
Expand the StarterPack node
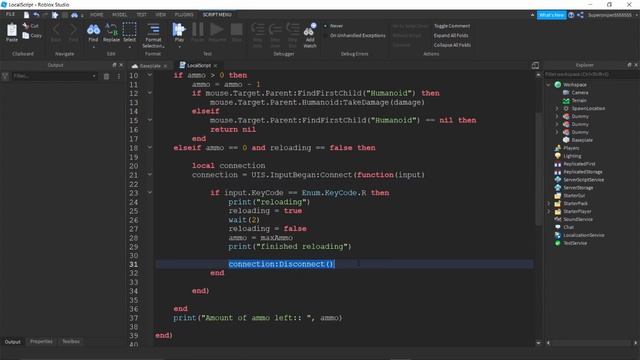[x=549, y=203]
